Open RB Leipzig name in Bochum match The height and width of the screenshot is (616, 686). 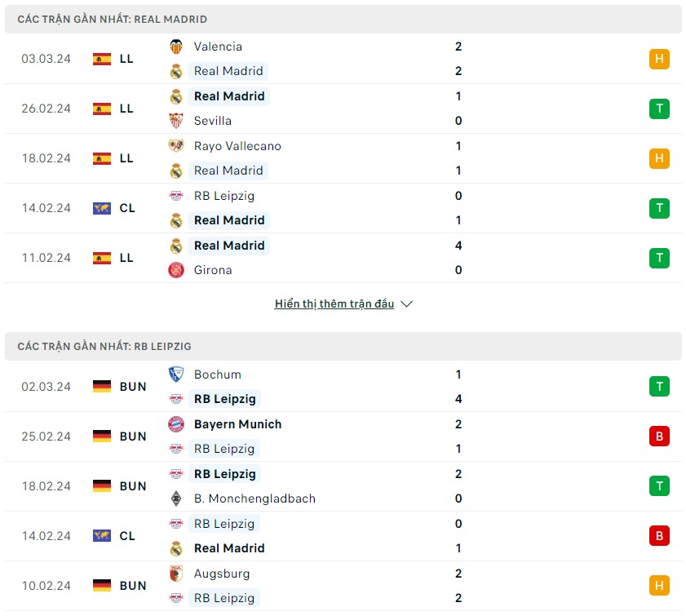point(225,399)
